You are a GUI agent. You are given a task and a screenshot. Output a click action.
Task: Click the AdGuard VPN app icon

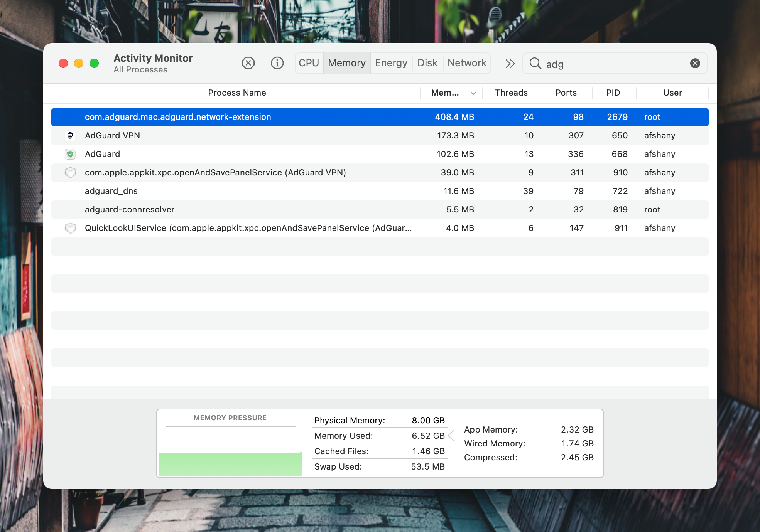(70, 135)
